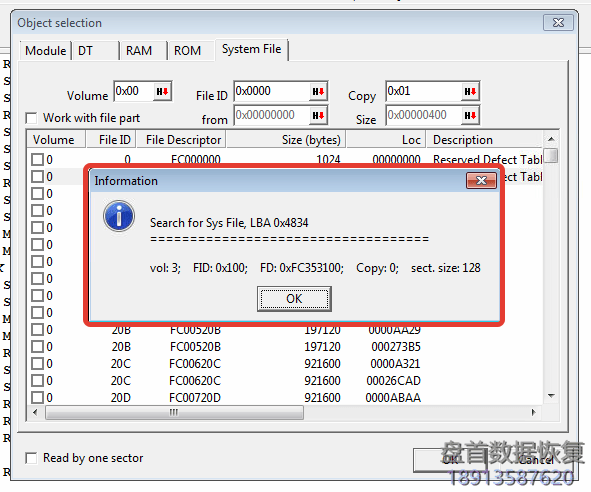
Task: Enable Read by one sector checkbox
Action: coord(31,458)
